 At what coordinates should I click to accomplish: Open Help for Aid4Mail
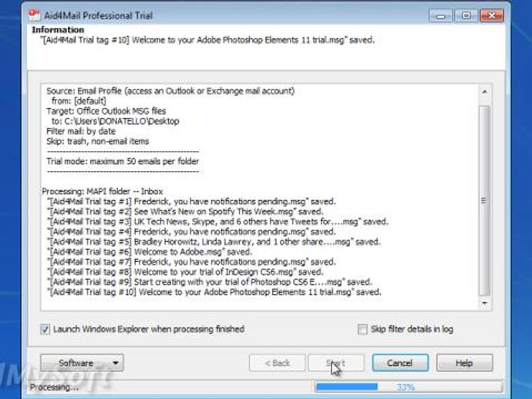(464, 363)
